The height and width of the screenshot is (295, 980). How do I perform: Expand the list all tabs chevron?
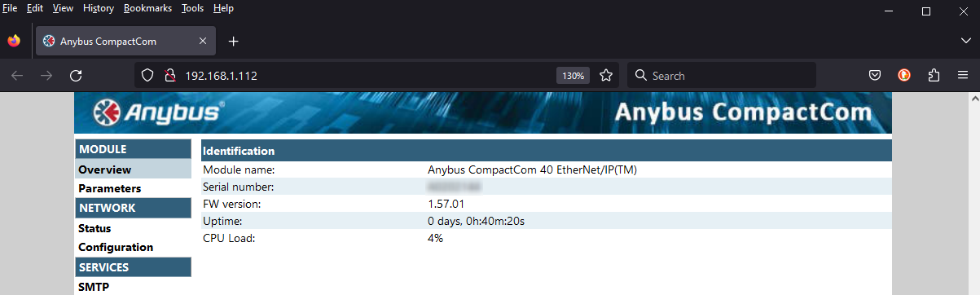pos(965,41)
